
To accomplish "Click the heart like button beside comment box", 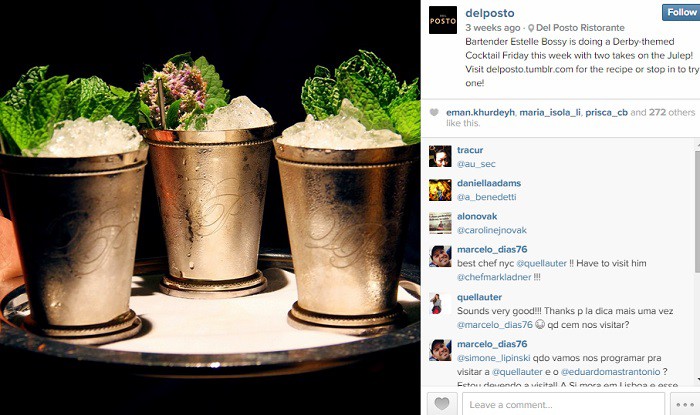I will [x=442, y=404].
